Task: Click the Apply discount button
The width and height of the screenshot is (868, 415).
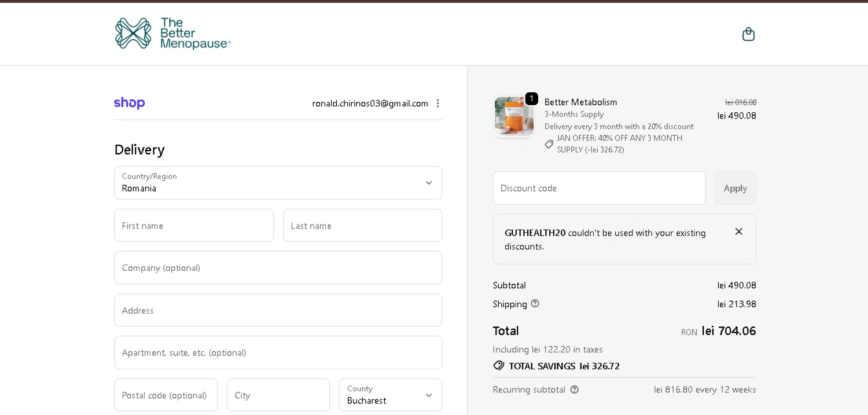Action: pyautogui.click(x=735, y=188)
